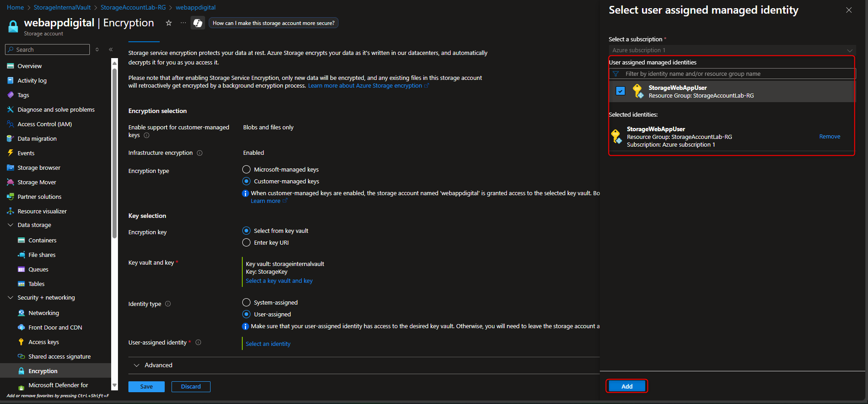Click Access Control (IAM) icon

[10, 124]
